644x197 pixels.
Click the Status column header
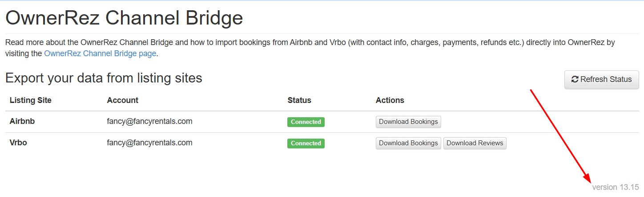pyautogui.click(x=299, y=100)
